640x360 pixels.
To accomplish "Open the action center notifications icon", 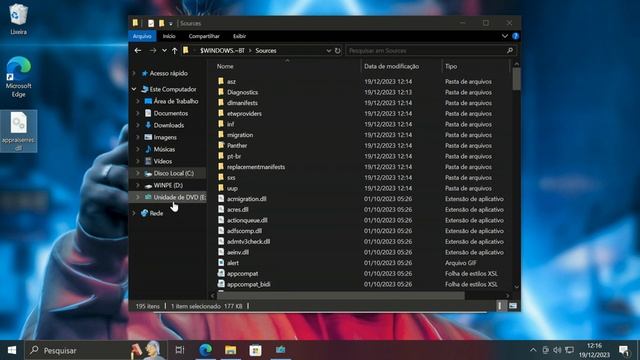I will pos(624,350).
